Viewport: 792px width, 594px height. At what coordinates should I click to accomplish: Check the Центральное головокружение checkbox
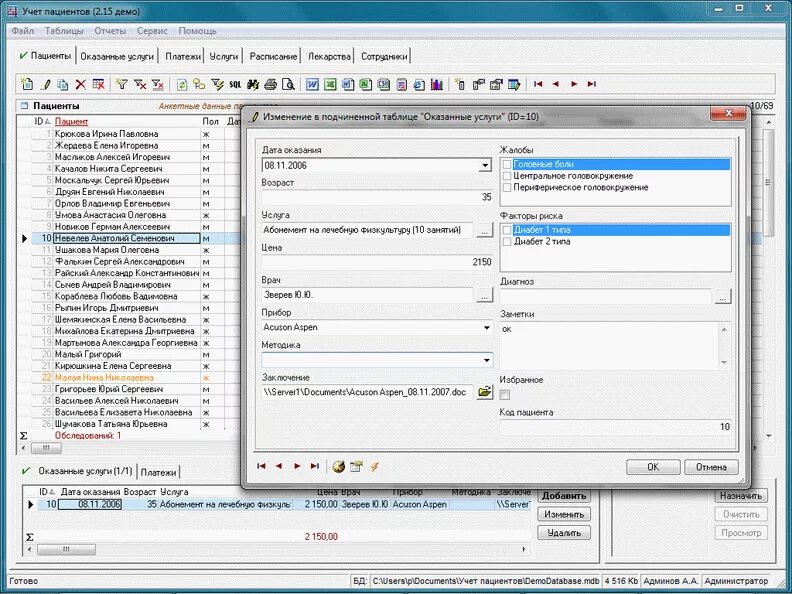[x=507, y=176]
